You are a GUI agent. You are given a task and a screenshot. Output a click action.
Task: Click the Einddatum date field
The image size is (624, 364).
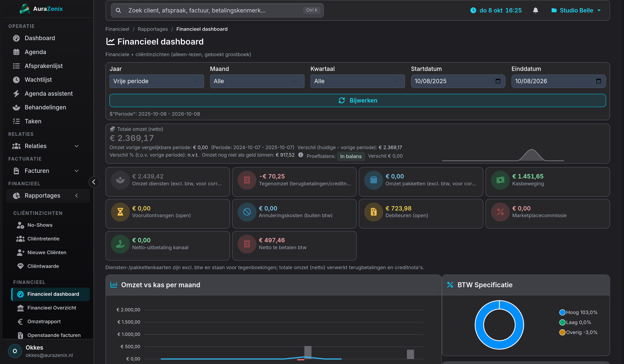pos(559,81)
